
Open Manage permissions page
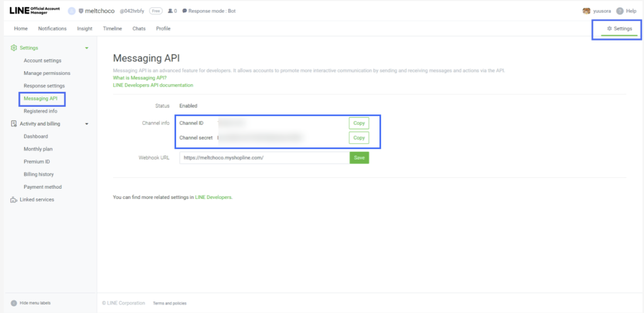(x=47, y=73)
